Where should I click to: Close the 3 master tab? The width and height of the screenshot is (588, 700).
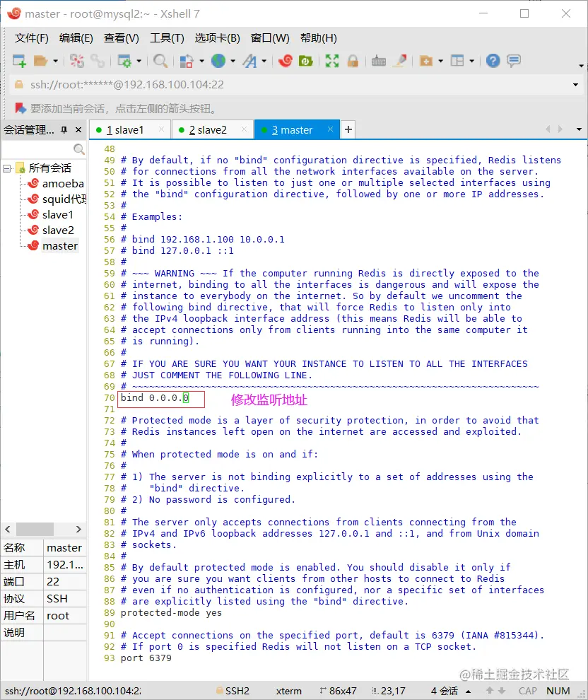tap(330, 129)
